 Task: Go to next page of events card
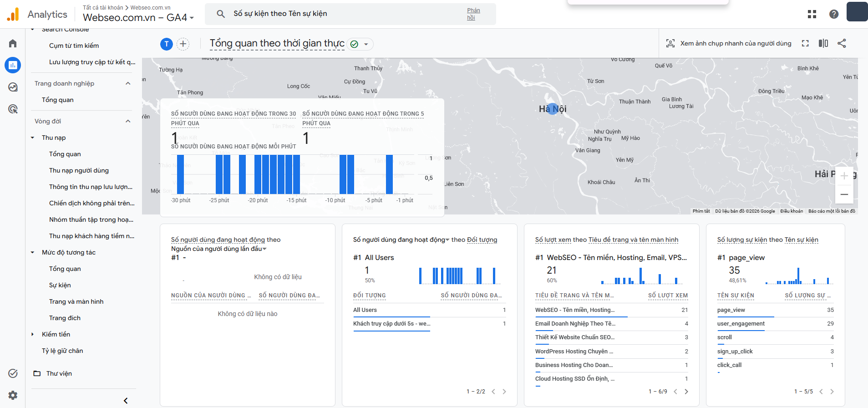coord(832,392)
